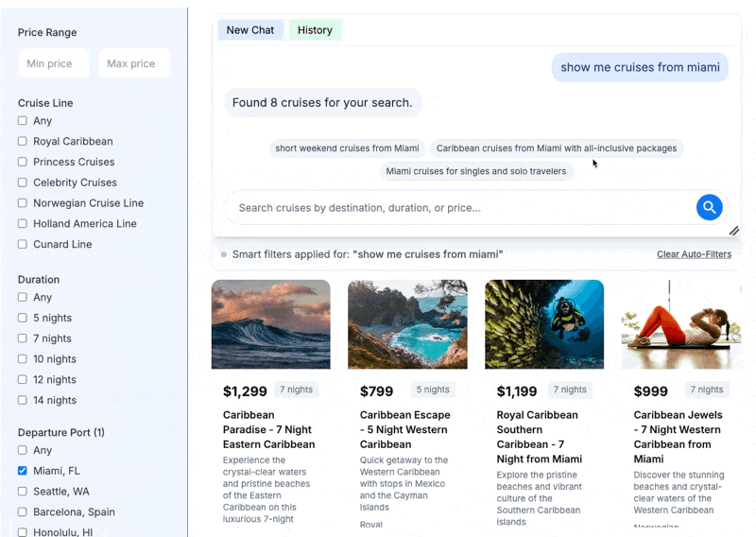Click the blue search magnifier button
This screenshot has width=756, height=537.
pos(709,207)
